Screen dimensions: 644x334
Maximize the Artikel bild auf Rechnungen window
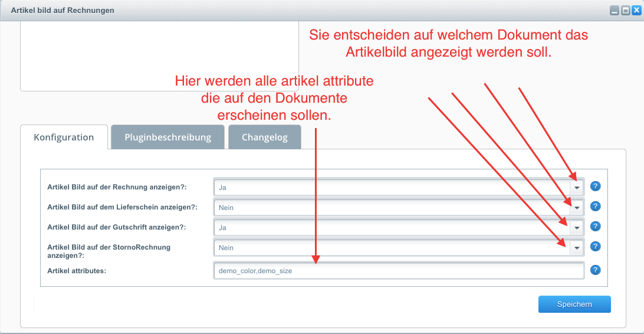626,11
